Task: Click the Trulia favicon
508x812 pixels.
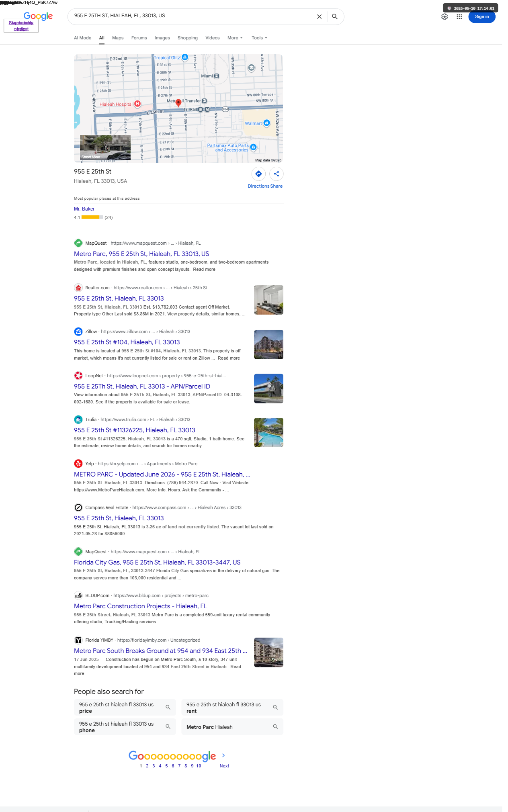Action: (78, 419)
